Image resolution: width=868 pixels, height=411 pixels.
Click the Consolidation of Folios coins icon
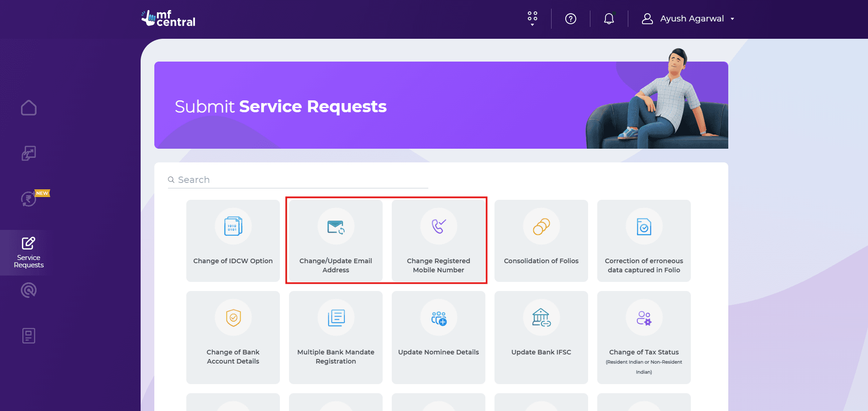click(x=542, y=226)
